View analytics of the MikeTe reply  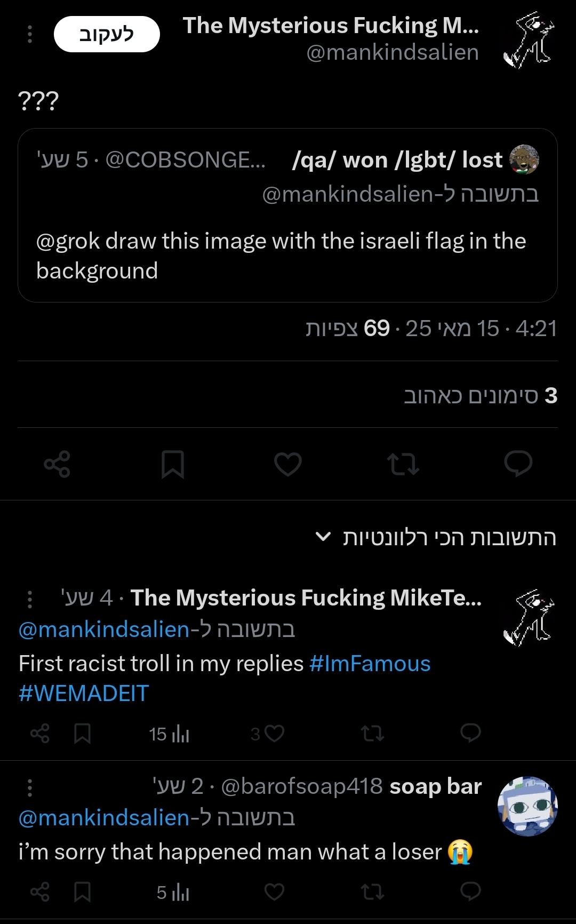point(169,734)
